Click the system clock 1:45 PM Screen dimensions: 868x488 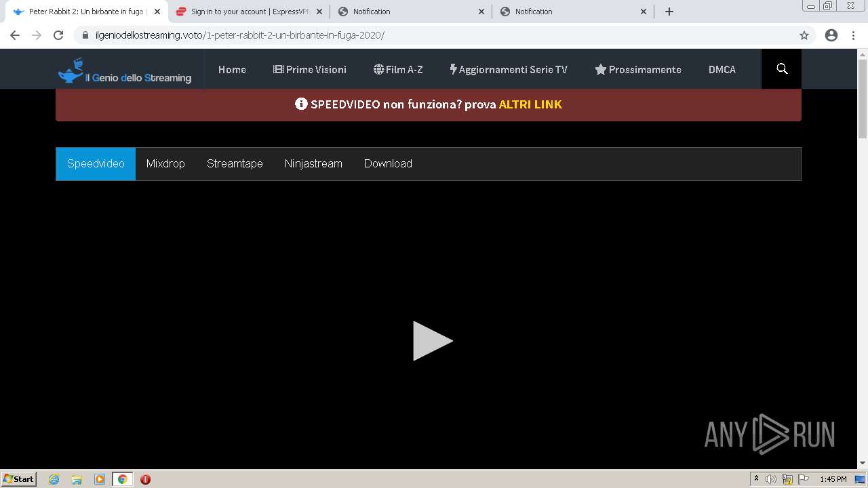[833, 479]
